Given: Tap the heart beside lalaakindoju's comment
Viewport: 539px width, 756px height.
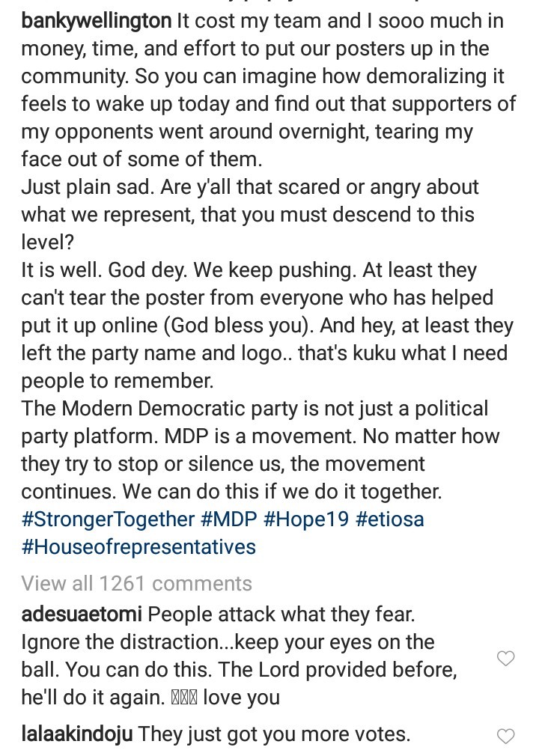Looking at the screenshot, I should pyautogui.click(x=506, y=736).
